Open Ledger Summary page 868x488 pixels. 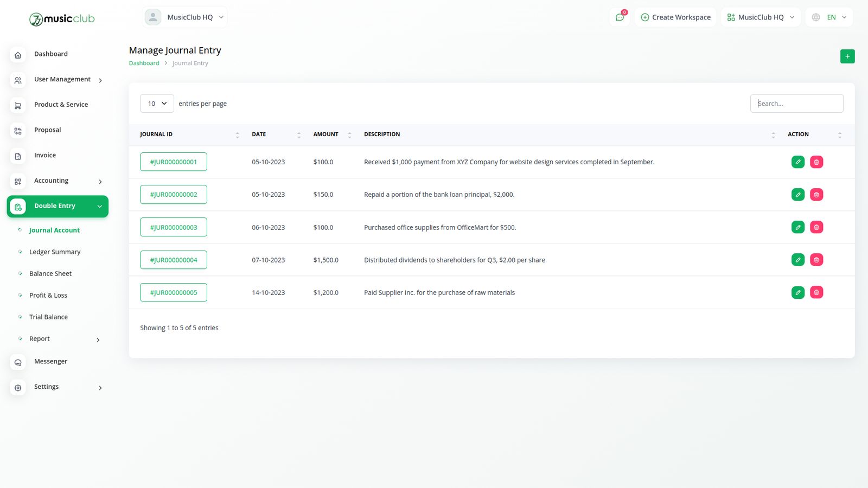pyautogui.click(x=55, y=252)
